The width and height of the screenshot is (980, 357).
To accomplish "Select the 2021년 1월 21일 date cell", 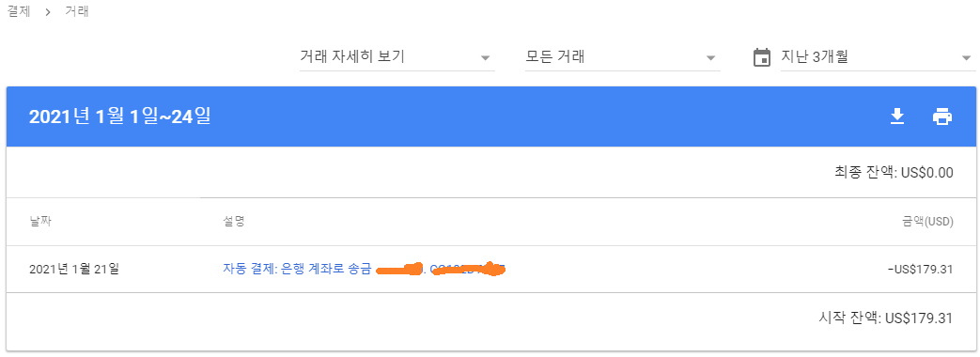I will (73, 270).
